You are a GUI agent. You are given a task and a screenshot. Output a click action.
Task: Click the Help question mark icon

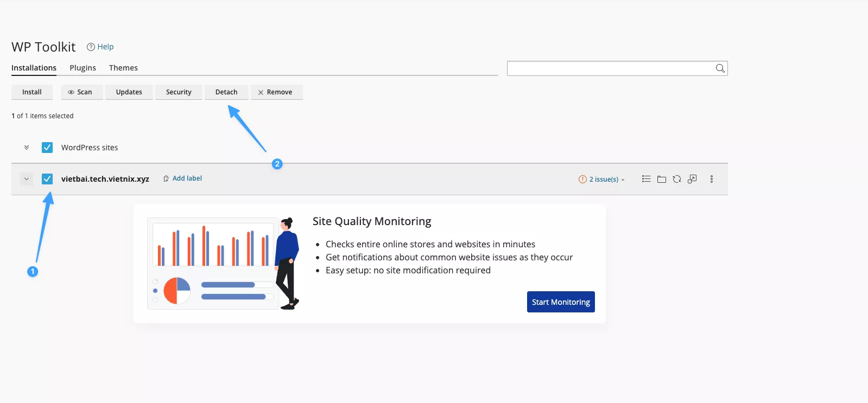91,47
